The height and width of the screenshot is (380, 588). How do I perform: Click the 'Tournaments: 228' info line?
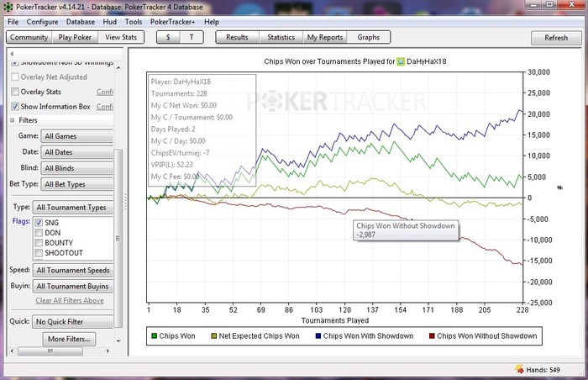click(x=179, y=93)
